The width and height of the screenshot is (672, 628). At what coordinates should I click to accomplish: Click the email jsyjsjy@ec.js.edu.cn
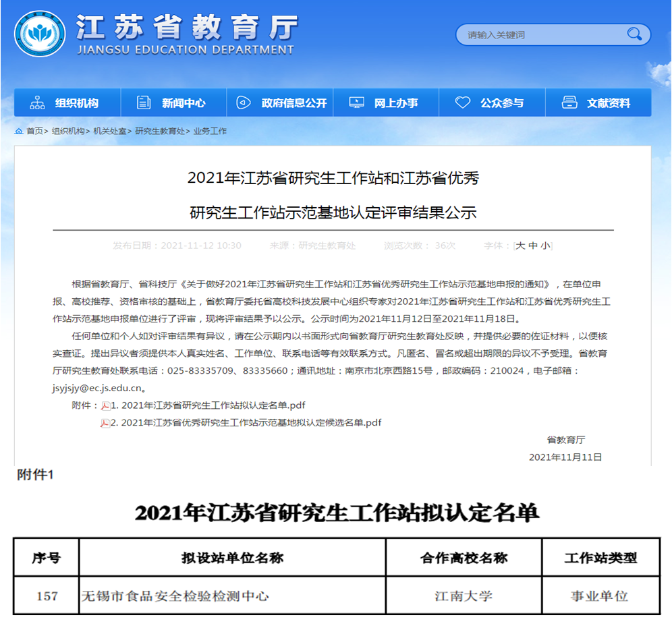[97, 389]
